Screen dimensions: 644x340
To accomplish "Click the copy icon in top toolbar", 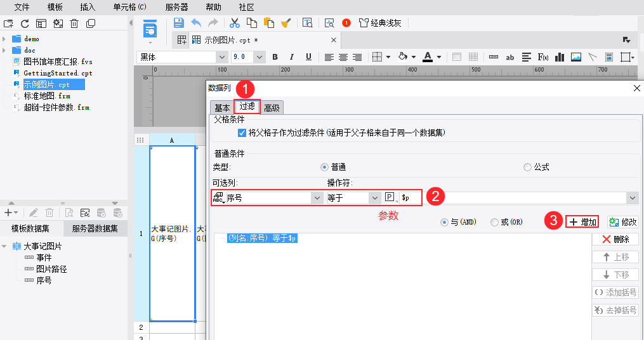I will [x=251, y=23].
